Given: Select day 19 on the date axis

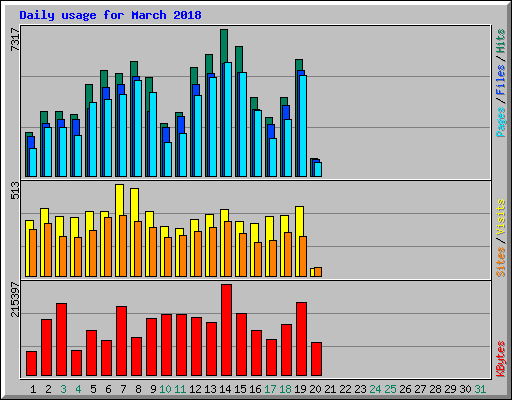Looking at the screenshot, I should (x=300, y=389).
